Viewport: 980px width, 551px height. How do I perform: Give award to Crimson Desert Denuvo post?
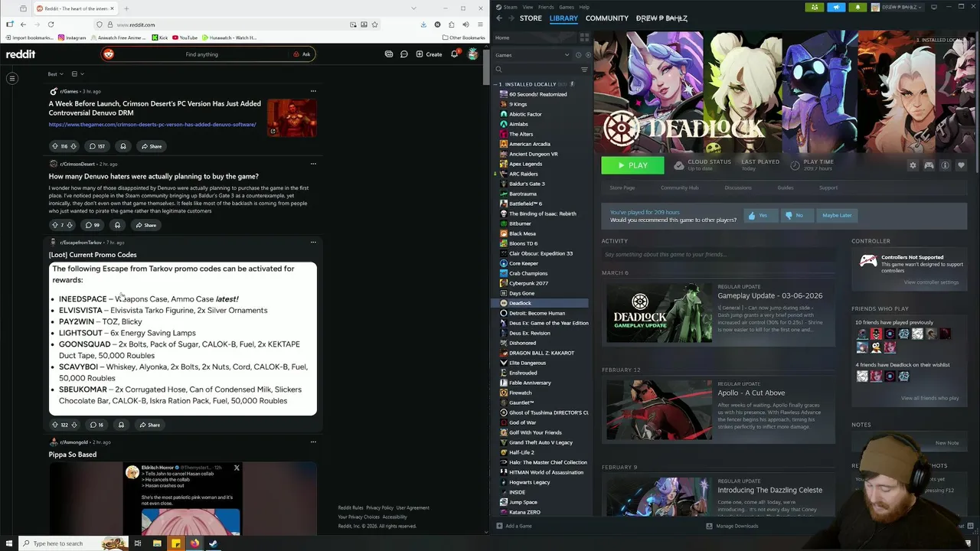point(122,146)
